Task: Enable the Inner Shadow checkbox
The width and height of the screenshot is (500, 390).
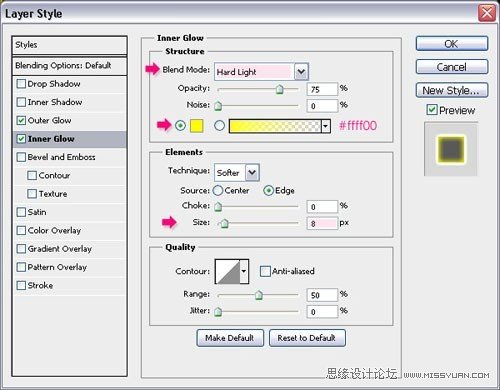Action: [x=21, y=102]
